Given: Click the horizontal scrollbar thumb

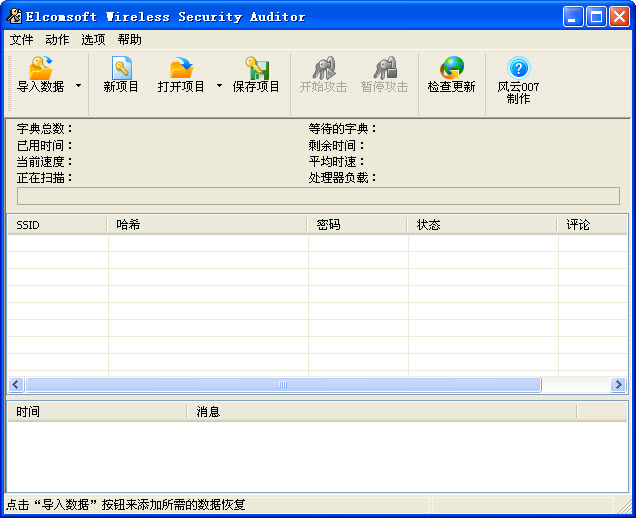Looking at the screenshot, I should [283, 384].
